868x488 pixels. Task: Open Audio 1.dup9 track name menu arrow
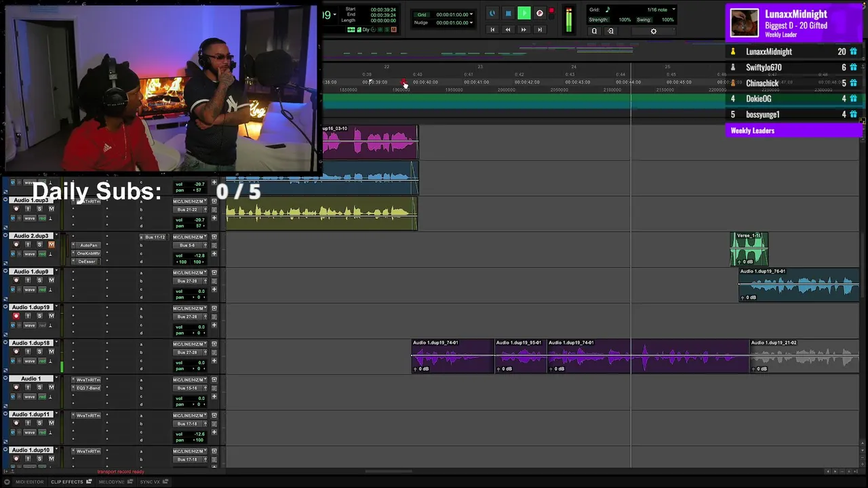pos(56,270)
